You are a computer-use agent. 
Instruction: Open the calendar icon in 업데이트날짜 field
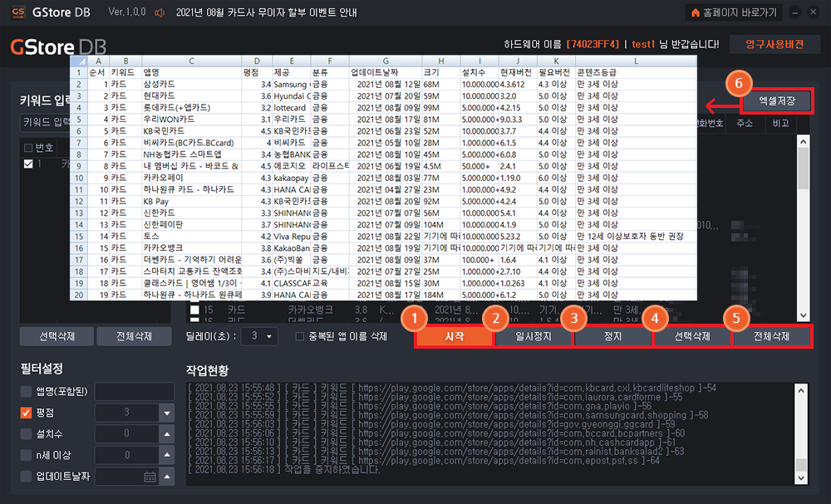tap(150, 477)
